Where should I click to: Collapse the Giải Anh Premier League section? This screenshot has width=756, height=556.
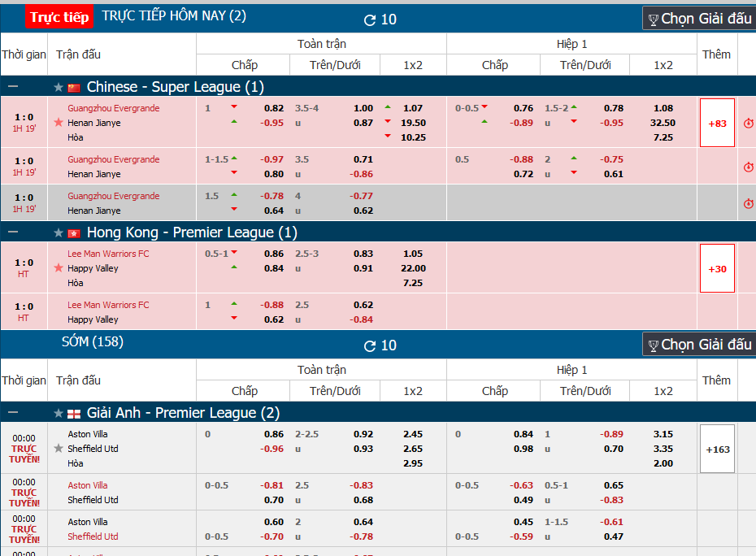[13, 413]
